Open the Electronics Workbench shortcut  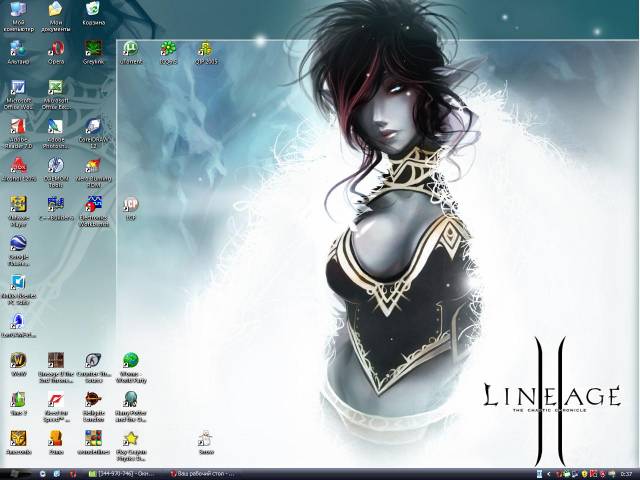click(x=93, y=204)
